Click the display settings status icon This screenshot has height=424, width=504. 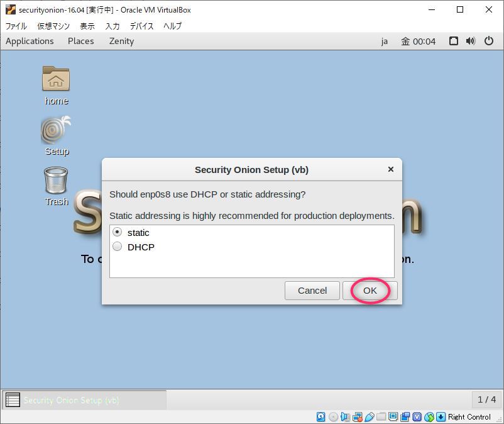(x=393, y=417)
